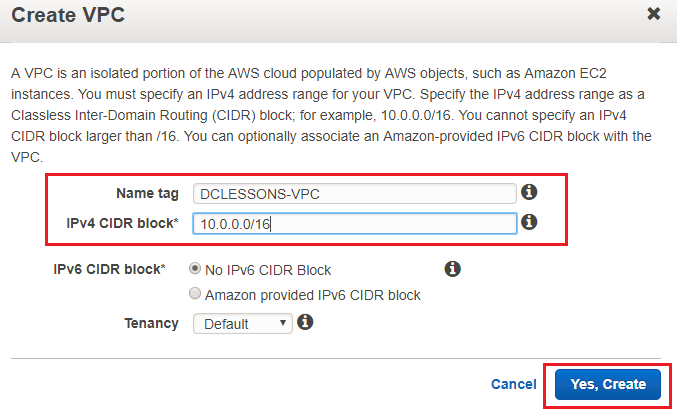Cancel the VPC creation
The width and height of the screenshot is (680, 419).
tap(513, 384)
